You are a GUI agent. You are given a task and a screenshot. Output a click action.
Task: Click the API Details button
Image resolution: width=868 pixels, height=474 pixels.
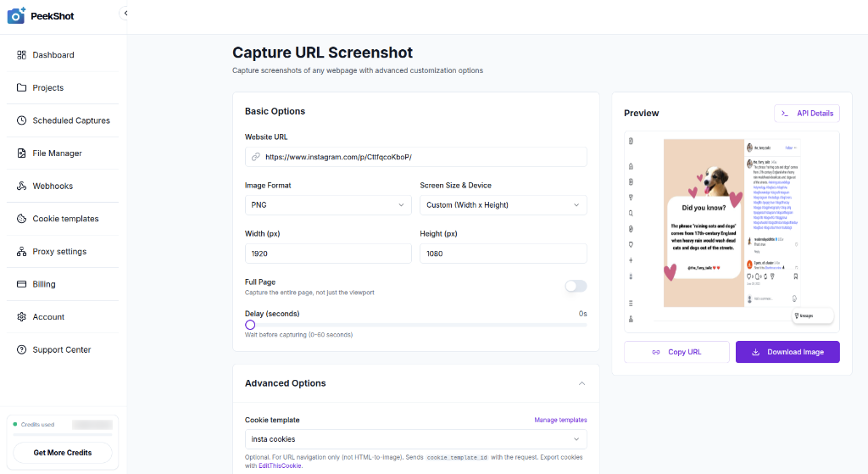(807, 113)
